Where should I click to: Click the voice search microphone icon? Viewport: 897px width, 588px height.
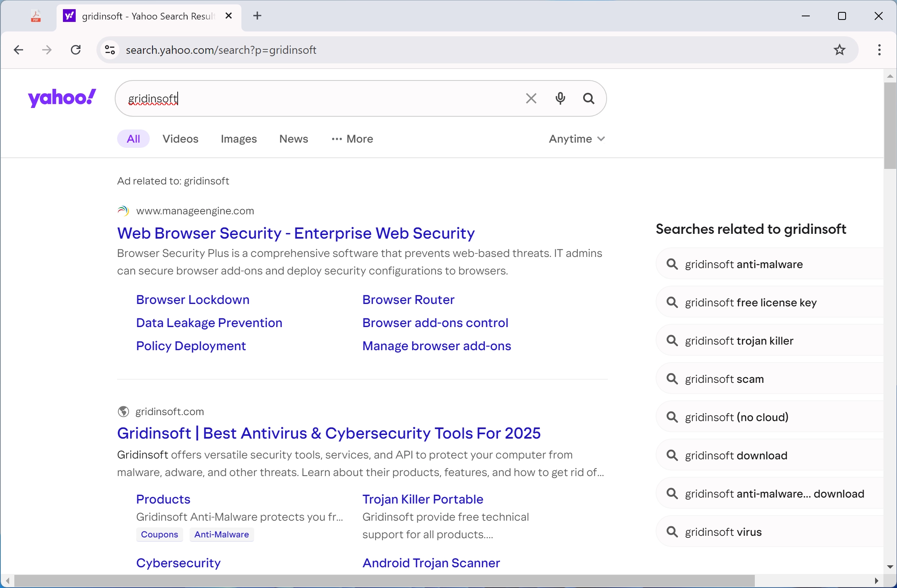560,98
